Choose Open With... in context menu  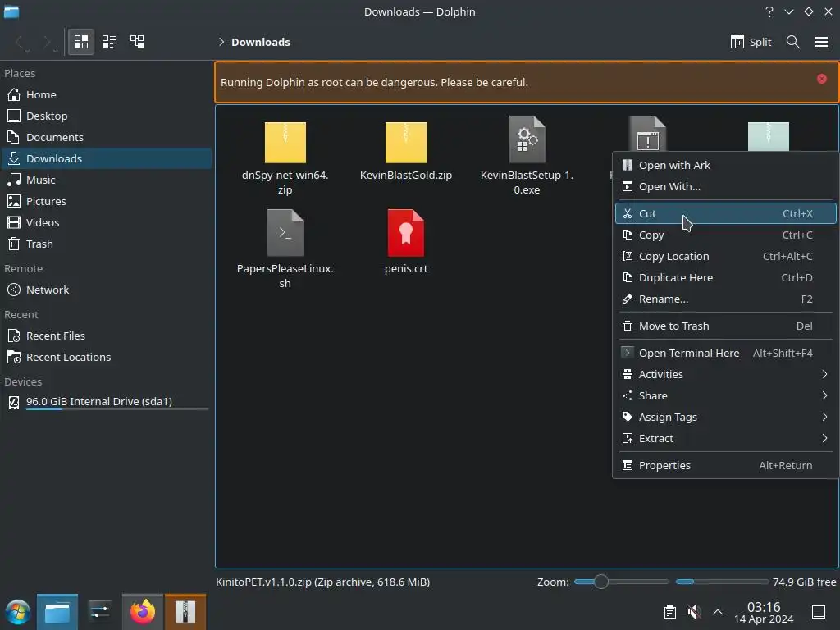pos(725,186)
